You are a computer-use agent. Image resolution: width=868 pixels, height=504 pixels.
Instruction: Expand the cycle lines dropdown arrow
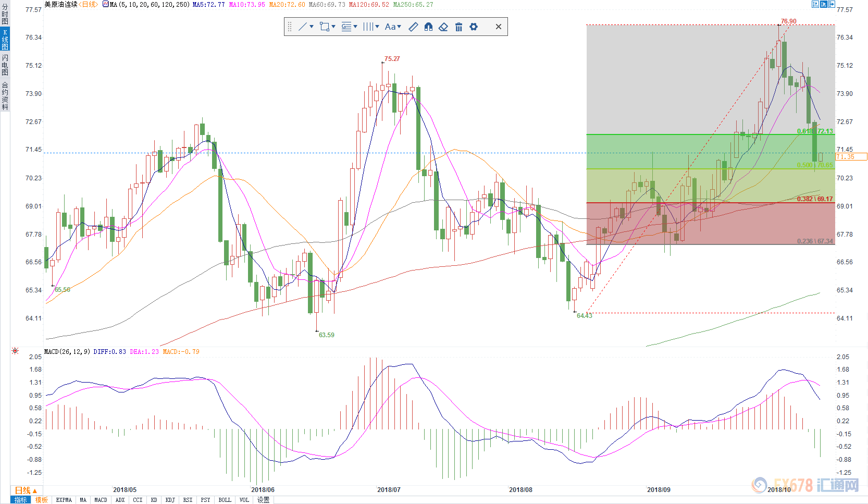[377, 27]
